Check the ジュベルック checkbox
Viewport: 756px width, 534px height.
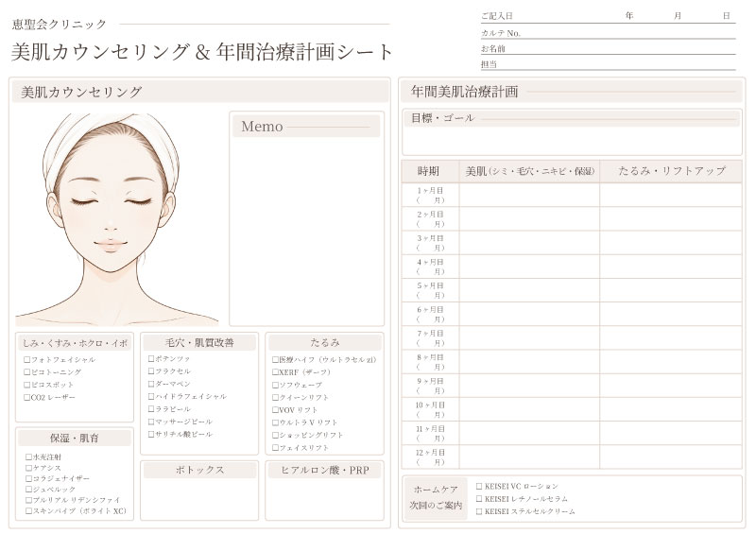tap(28, 490)
